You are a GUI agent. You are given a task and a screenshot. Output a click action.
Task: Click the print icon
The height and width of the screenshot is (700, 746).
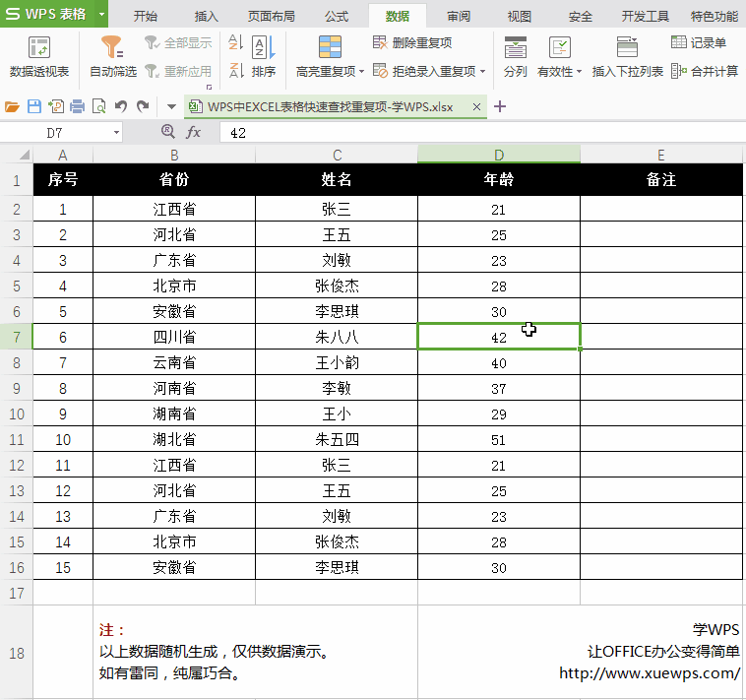pyautogui.click(x=77, y=106)
